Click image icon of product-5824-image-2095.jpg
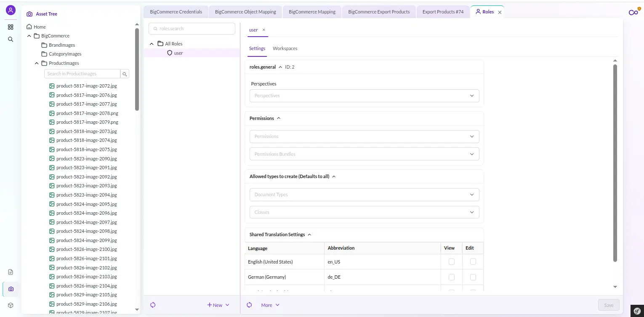 pyautogui.click(x=52, y=204)
